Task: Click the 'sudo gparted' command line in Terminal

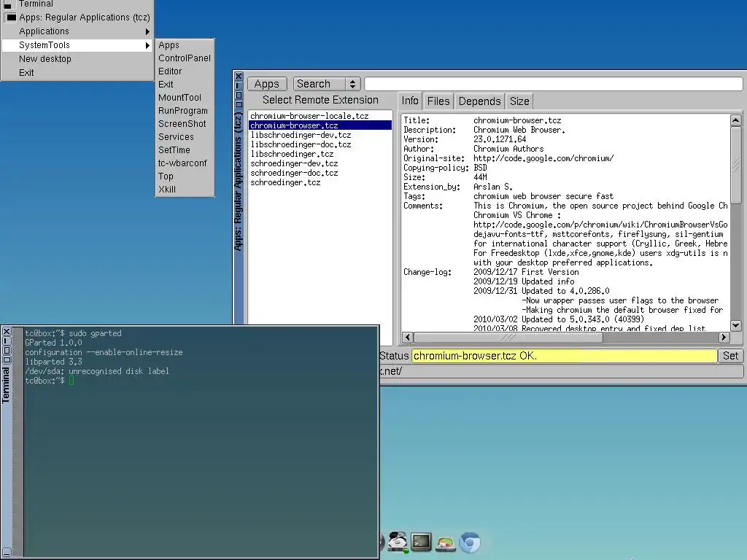Action: 74,333
